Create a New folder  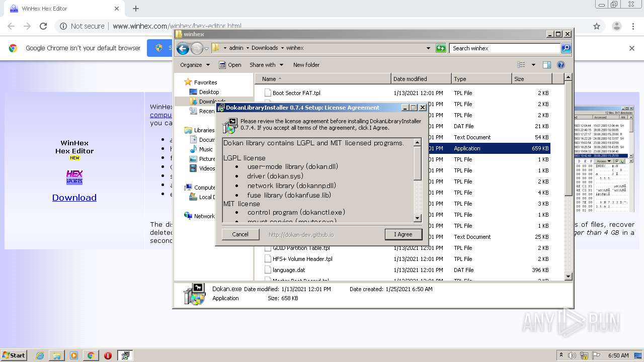(306, 65)
